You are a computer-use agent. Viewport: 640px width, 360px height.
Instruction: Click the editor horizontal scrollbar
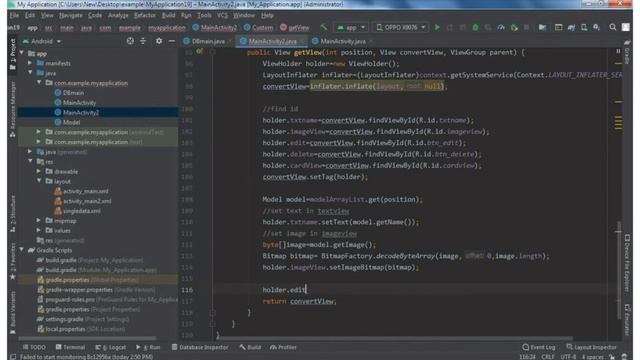coord(394,338)
